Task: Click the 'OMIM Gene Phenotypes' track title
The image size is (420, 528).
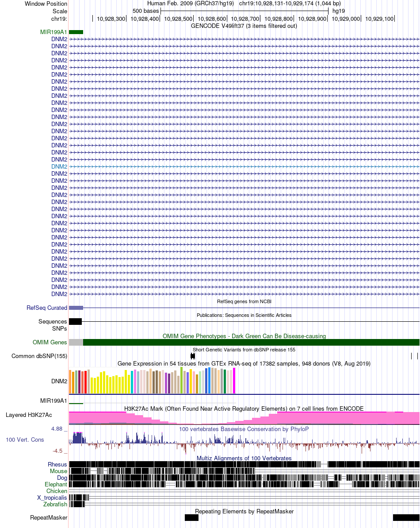Action: point(244,336)
